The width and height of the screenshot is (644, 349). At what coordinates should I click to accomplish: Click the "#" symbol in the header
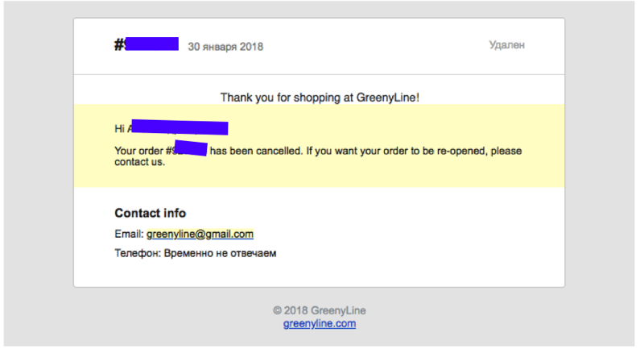pos(119,44)
